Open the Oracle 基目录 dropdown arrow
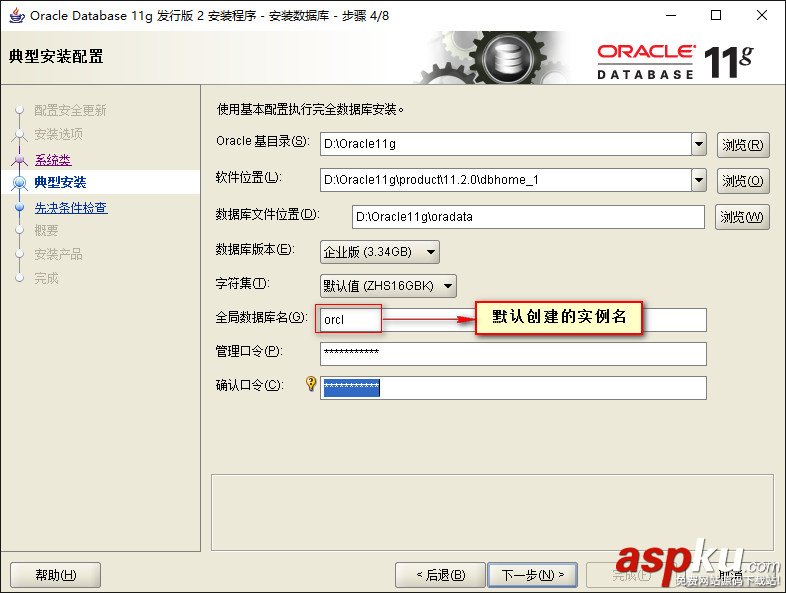This screenshot has width=786, height=593. pos(699,144)
